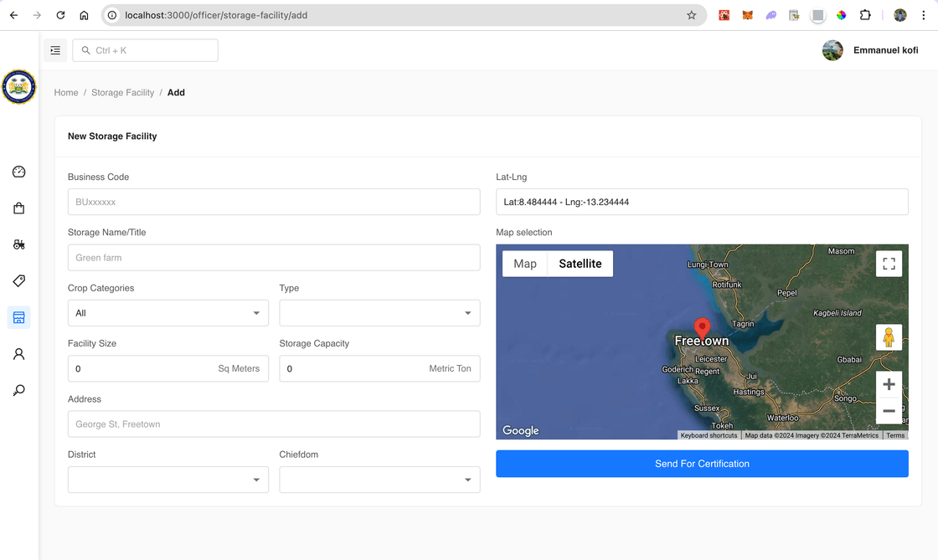Image resolution: width=938 pixels, height=560 pixels.
Task: Open the District dropdown
Action: 168,480
